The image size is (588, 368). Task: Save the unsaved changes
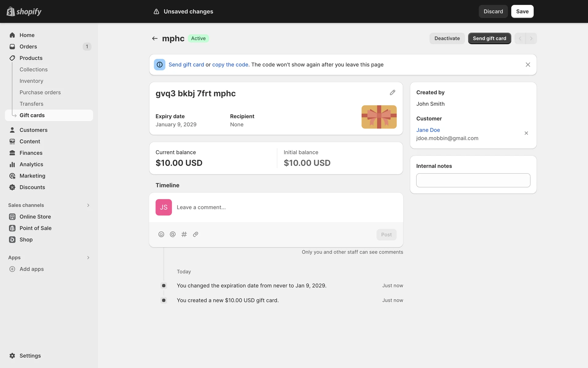tap(522, 11)
